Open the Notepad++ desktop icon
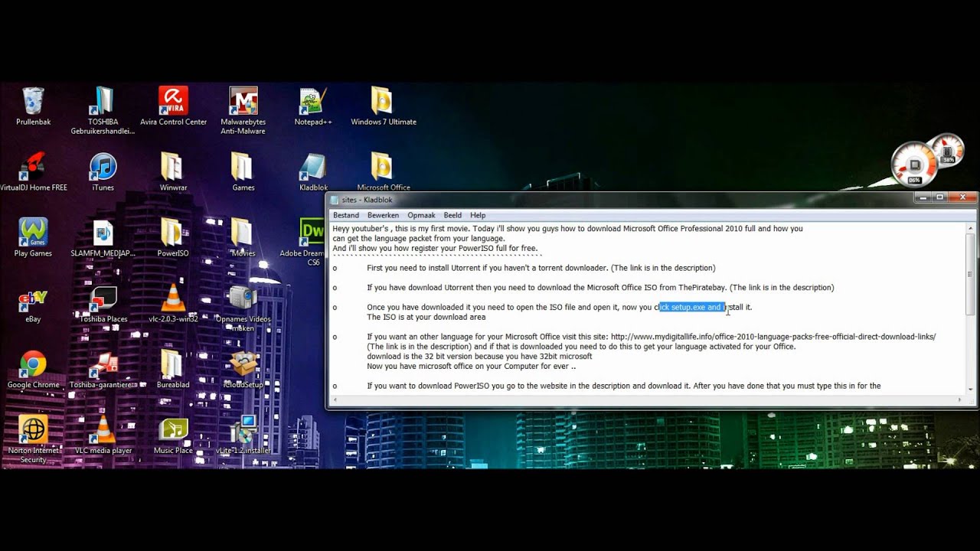Image resolution: width=980 pixels, height=551 pixels. [x=313, y=106]
